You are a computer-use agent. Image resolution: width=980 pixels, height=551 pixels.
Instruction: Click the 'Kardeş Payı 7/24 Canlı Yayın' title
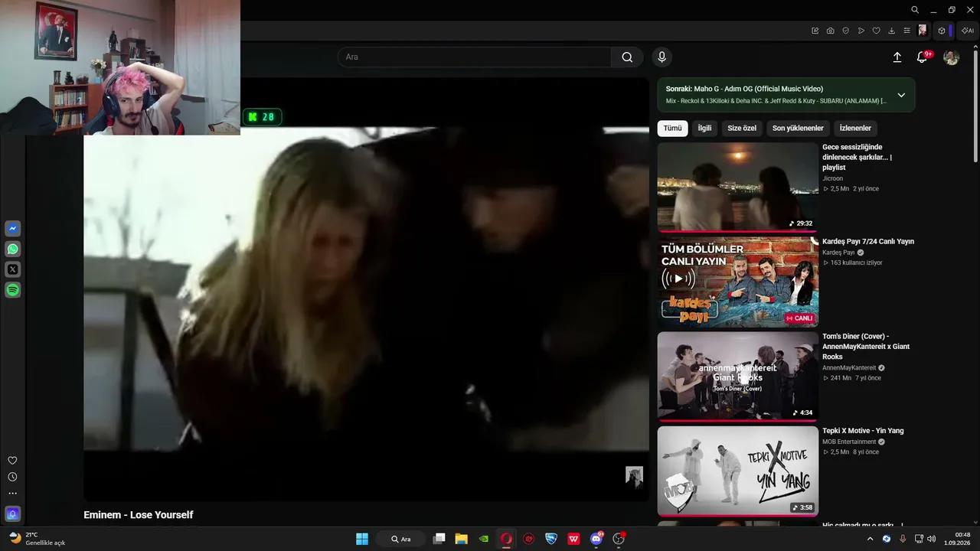[x=868, y=242]
